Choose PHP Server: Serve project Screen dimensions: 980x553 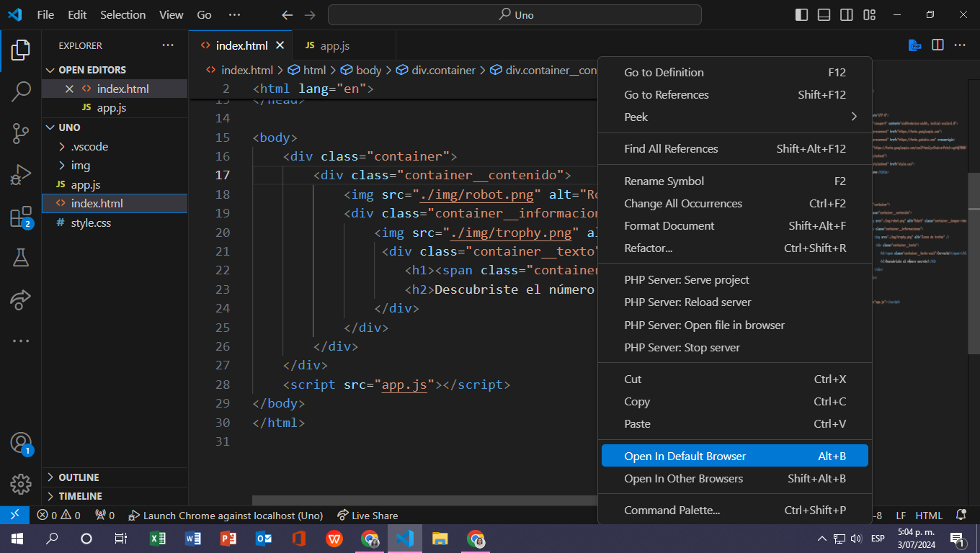tap(735, 279)
